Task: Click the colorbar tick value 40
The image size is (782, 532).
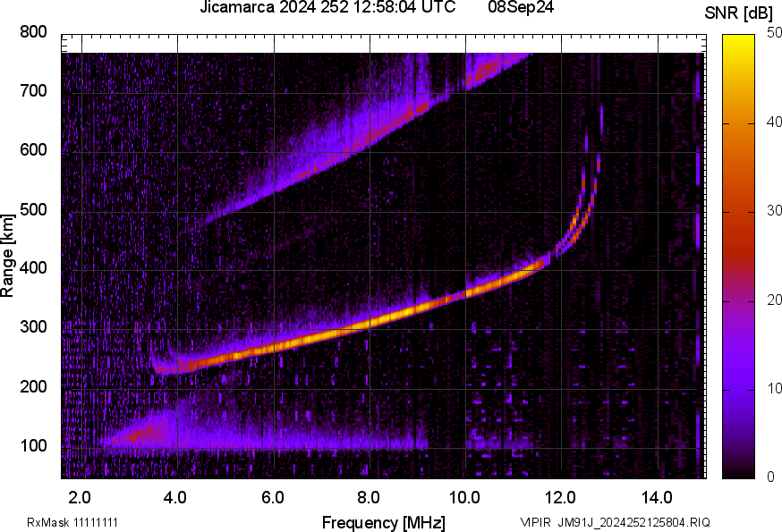Action: pos(774,122)
